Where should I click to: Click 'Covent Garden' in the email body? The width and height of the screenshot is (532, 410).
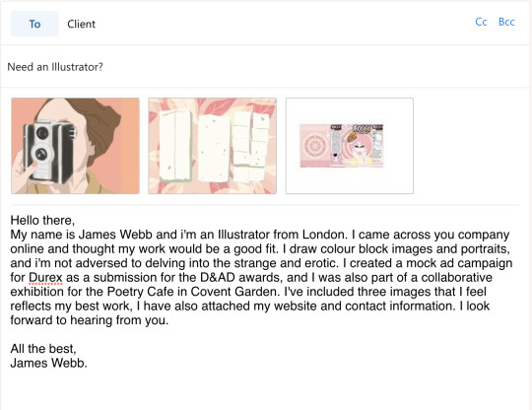pyautogui.click(x=236, y=292)
